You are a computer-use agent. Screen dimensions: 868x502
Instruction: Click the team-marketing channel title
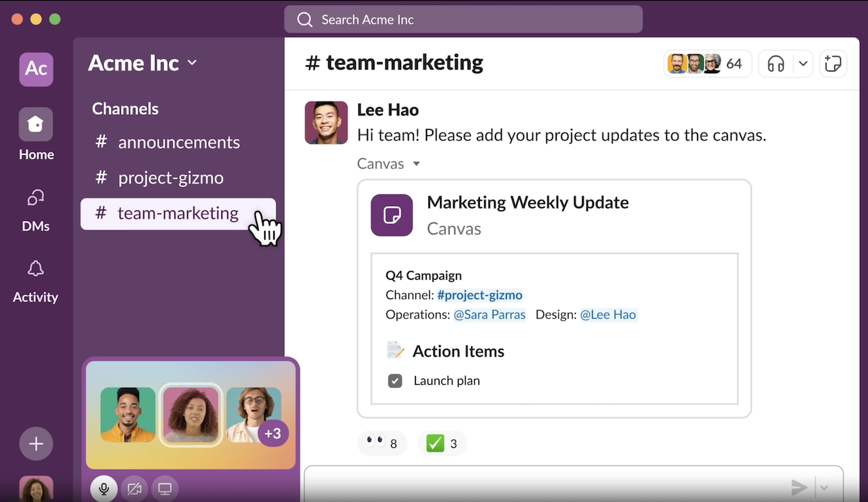pyautogui.click(x=394, y=63)
